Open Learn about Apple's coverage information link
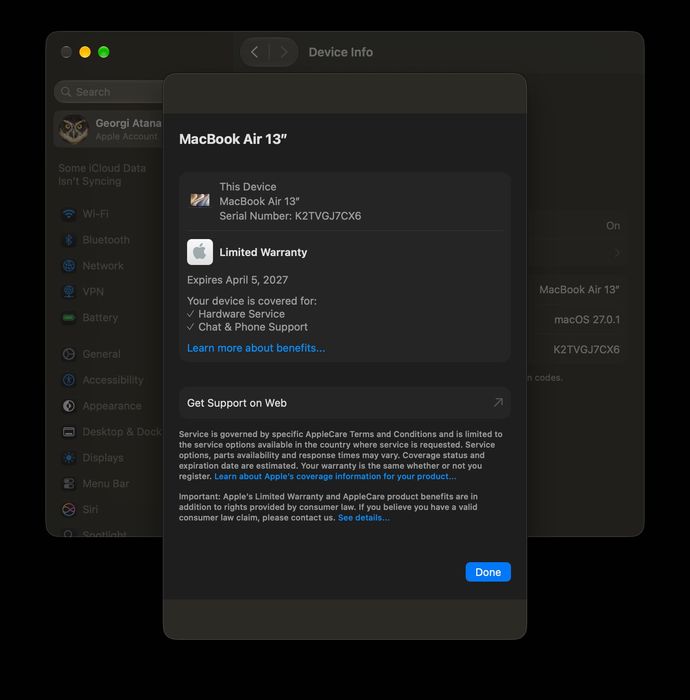Viewport: 690px width, 700px height. (x=335, y=476)
